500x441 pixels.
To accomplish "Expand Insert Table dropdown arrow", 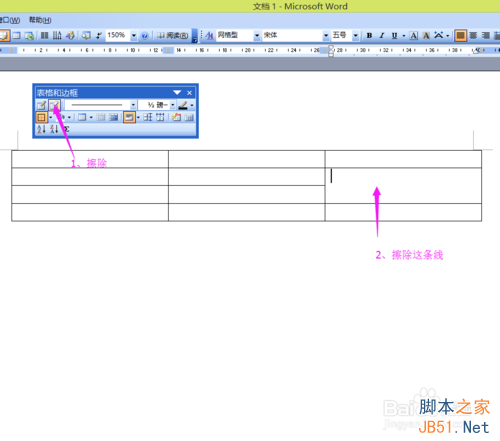I will pos(91,117).
